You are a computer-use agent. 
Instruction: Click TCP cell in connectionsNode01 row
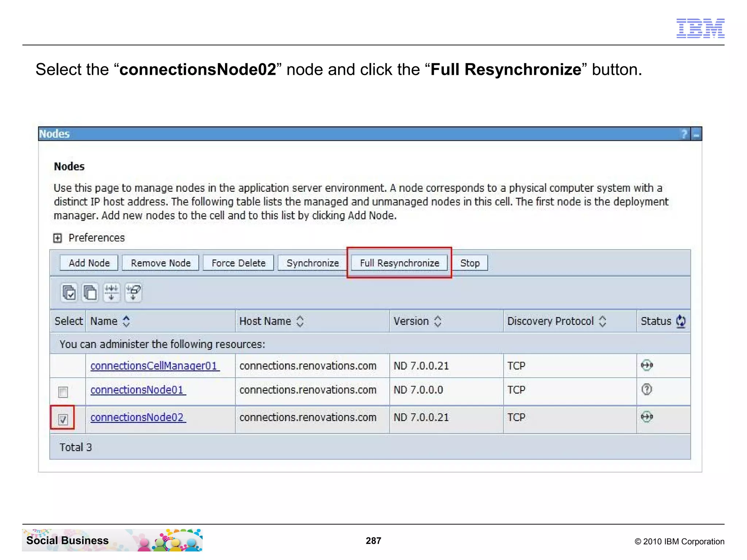coord(516,390)
